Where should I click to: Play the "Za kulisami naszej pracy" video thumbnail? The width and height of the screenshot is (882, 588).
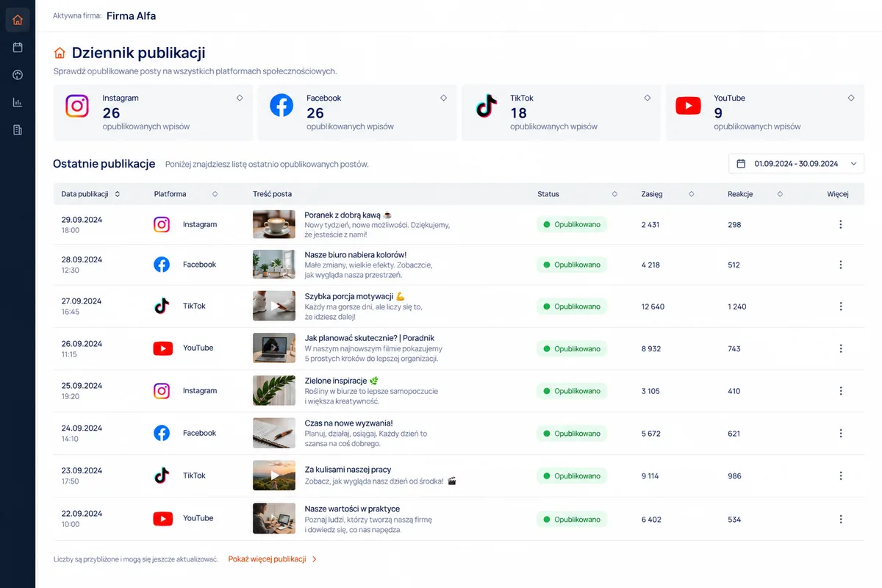pos(274,475)
